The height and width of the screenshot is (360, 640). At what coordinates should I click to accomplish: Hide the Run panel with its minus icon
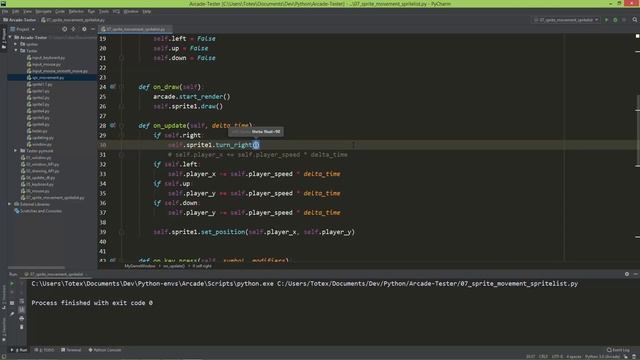click(x=636, y=274)
